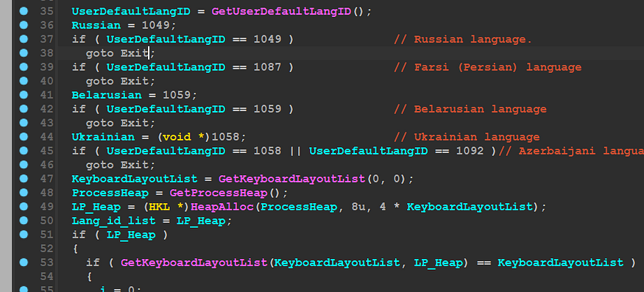Click breakpoint marker for line 45
Viewport: 644px width, 292px height.
pos(24,151)
